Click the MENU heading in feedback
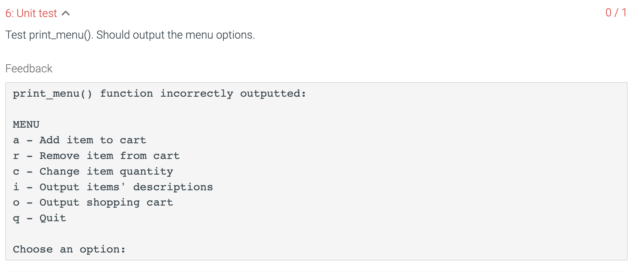644x272 pixels. tap(26, 124)
